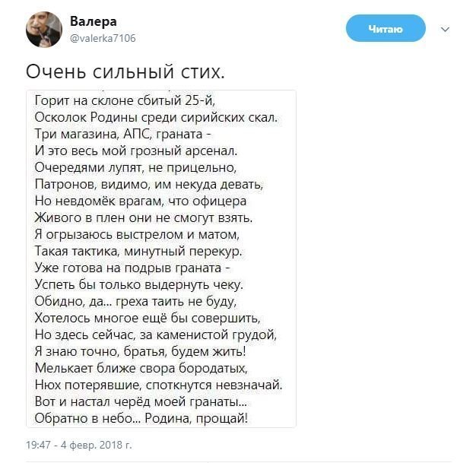Screen dimensions: 476x463
Task: Click the line "Очередями лупят, не прицельно"
Action: click(x=137, y=167)
